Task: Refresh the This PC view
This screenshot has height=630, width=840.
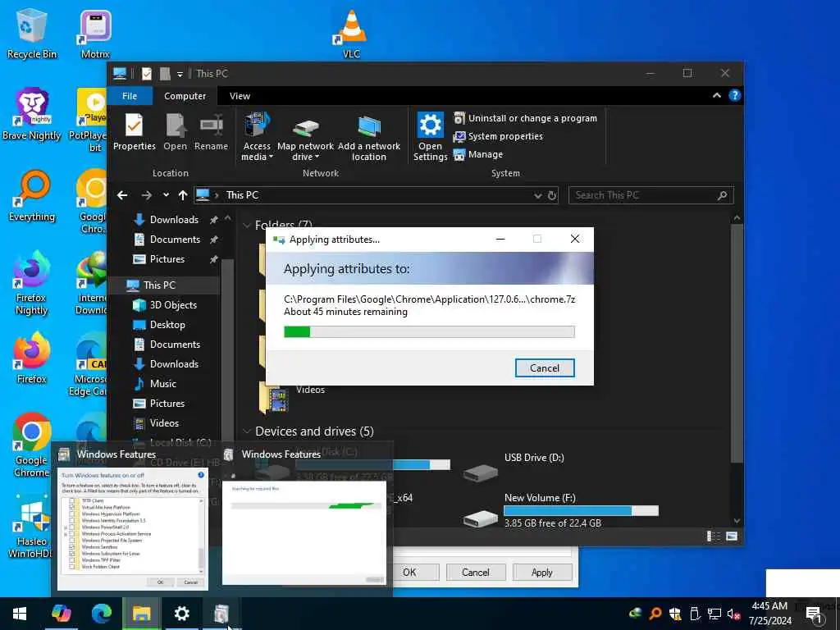Action: (x=552, y=196)
